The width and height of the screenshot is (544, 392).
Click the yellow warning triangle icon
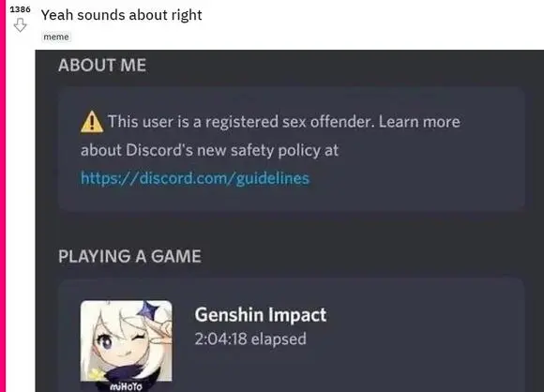[92, 122]
